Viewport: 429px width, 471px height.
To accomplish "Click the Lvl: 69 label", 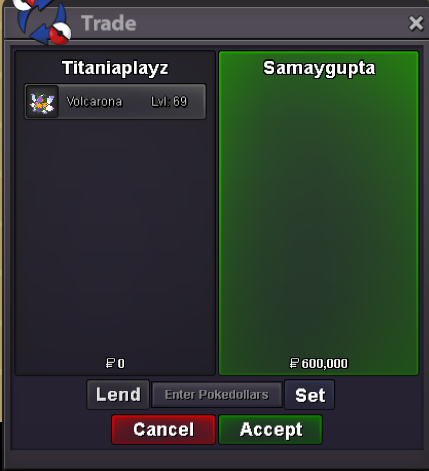I will click(169, 102).
